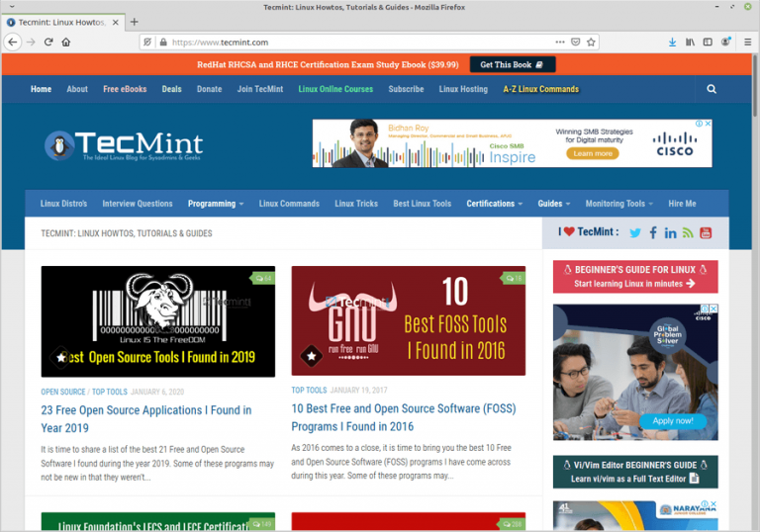
Task: Open the Library bookshelf icon
Action: point(690,43)
